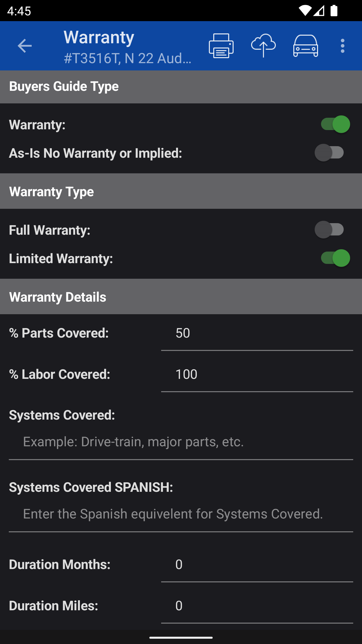The height and width of the screenshot is (644, 362).
Task: Tap the cloud upload icon
Action: (263, 46)
